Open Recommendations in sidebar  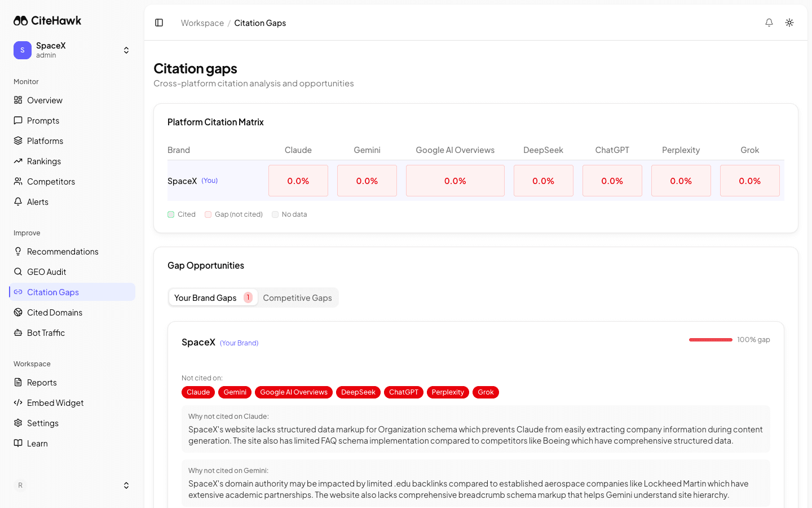72,251
